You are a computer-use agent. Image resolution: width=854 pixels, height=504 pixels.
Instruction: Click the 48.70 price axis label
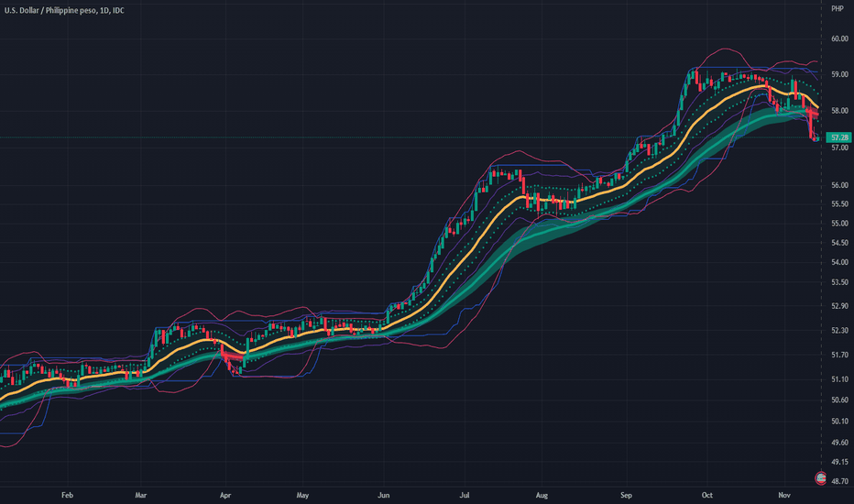pos(839,482)
